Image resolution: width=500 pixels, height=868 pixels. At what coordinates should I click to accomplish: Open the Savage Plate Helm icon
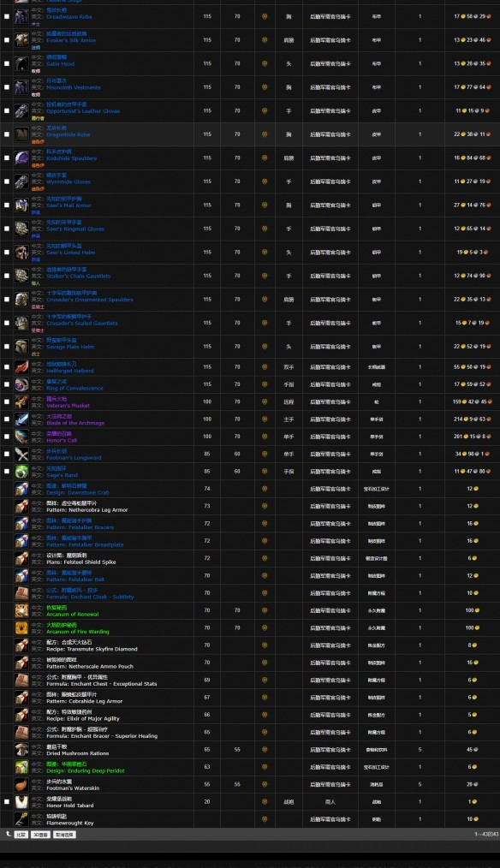click(x=21, y=346)
